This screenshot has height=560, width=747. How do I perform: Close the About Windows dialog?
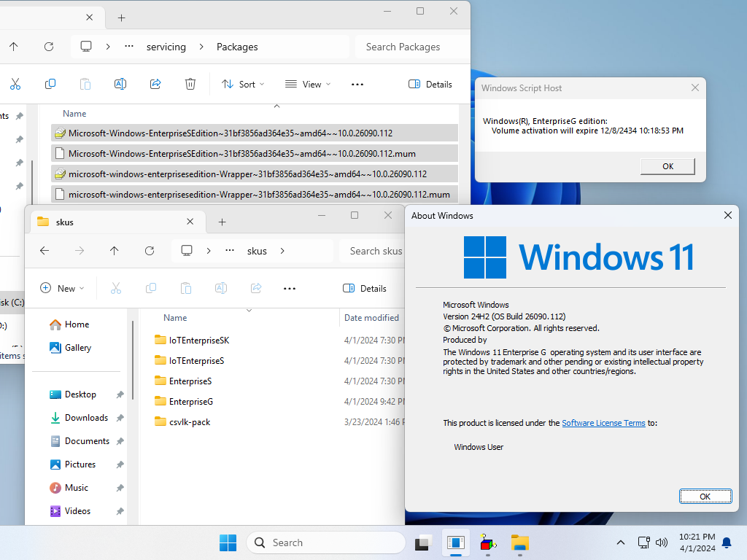coord(727,215)
